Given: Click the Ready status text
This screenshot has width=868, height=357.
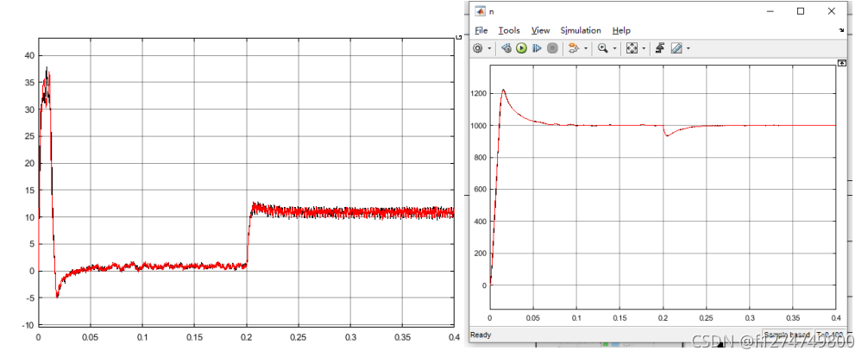Looking at the screenshot, I should [x=481, y=335].
